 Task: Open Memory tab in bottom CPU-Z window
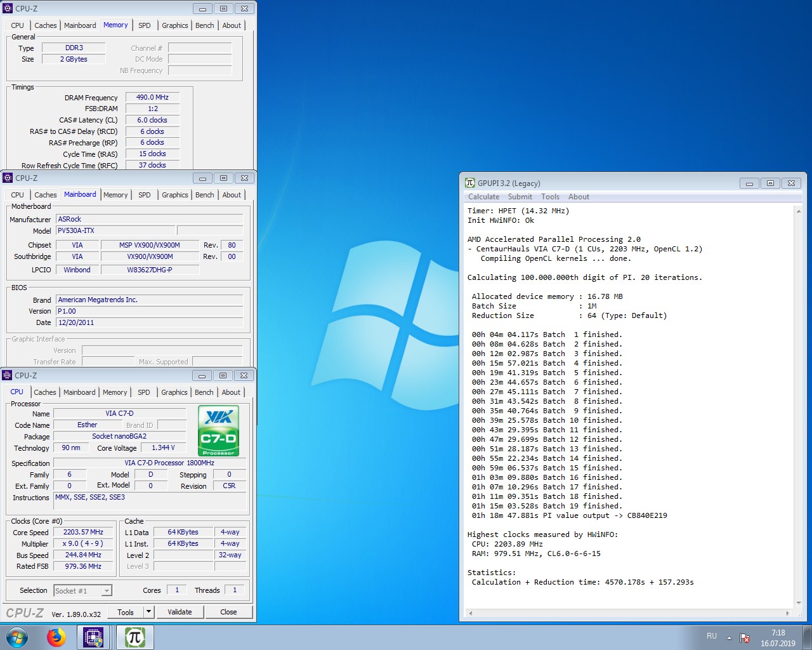(115, 392)
